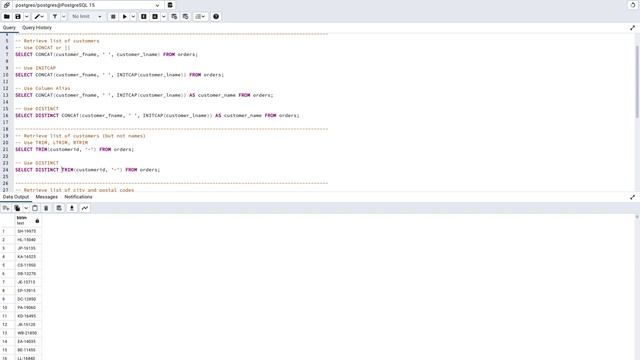This screenshot has height=360, width=640.
Task: Click the comment '-- Retrieve list of customers' on line 5
Action: [57, 41]
